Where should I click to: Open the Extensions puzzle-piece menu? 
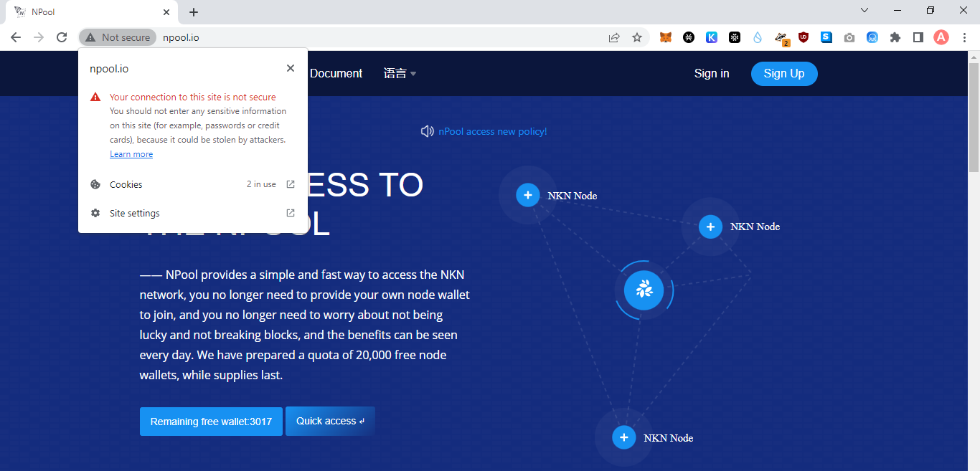click(895, 37)
